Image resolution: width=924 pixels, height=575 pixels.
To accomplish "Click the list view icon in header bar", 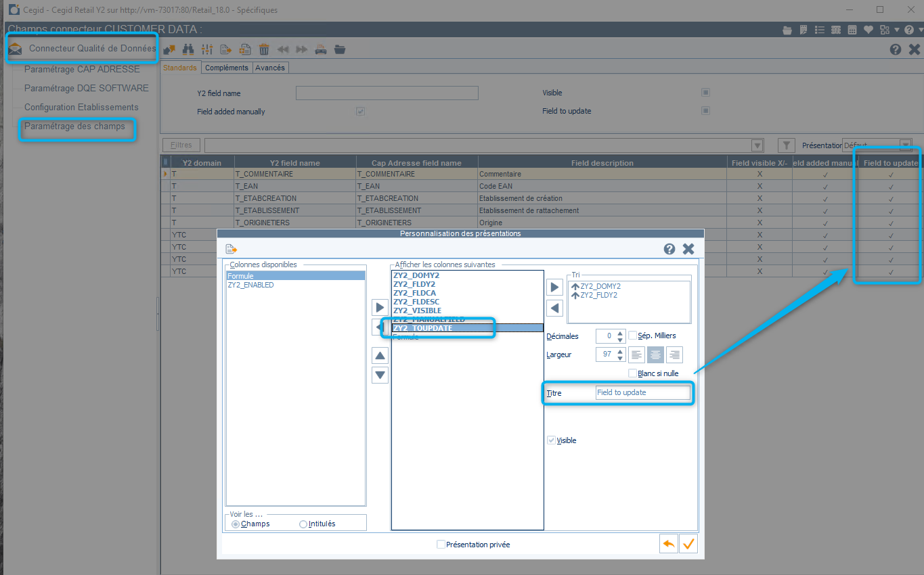I will [x=820, y=30].
